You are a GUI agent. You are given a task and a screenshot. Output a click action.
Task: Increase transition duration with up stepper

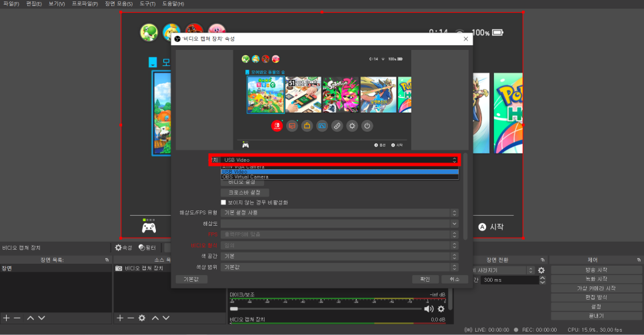coord(542,278)
